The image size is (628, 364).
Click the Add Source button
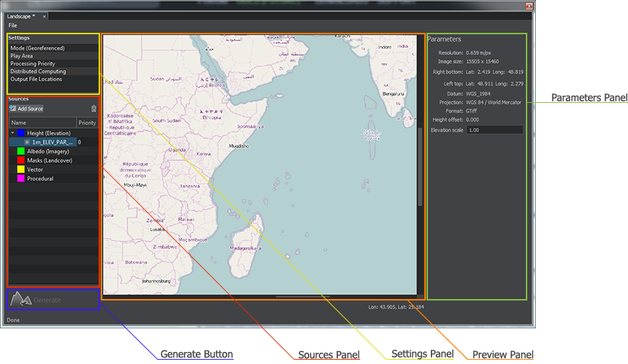(x=26, y=108)
